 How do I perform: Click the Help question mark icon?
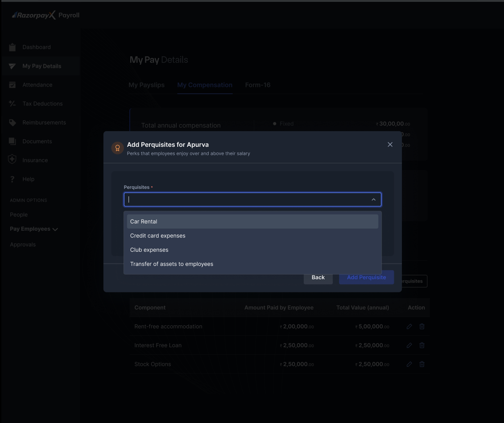tap(12, 179)
